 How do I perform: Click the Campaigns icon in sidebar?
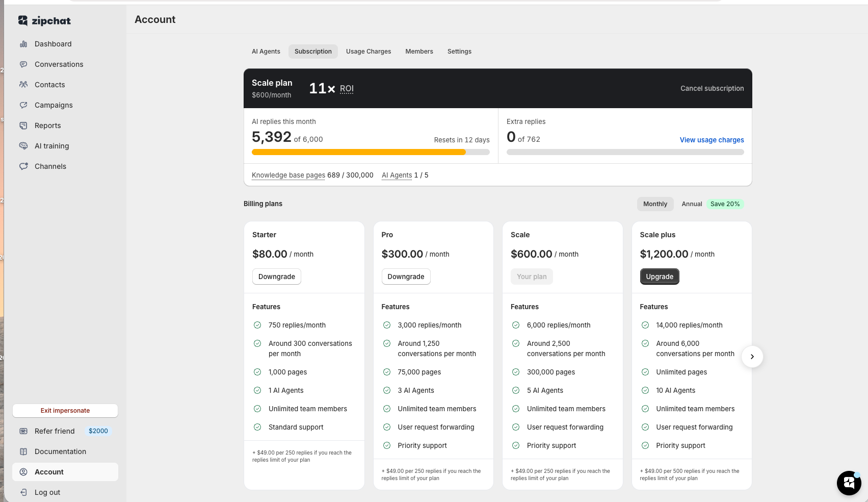click(x=23, y=105)
